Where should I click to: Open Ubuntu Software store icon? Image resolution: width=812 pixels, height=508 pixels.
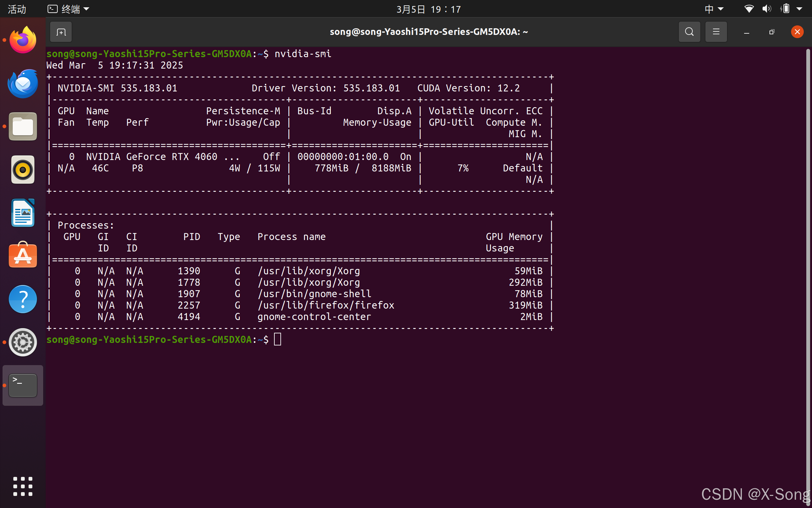pyautogui.click(x=23, y=255)
